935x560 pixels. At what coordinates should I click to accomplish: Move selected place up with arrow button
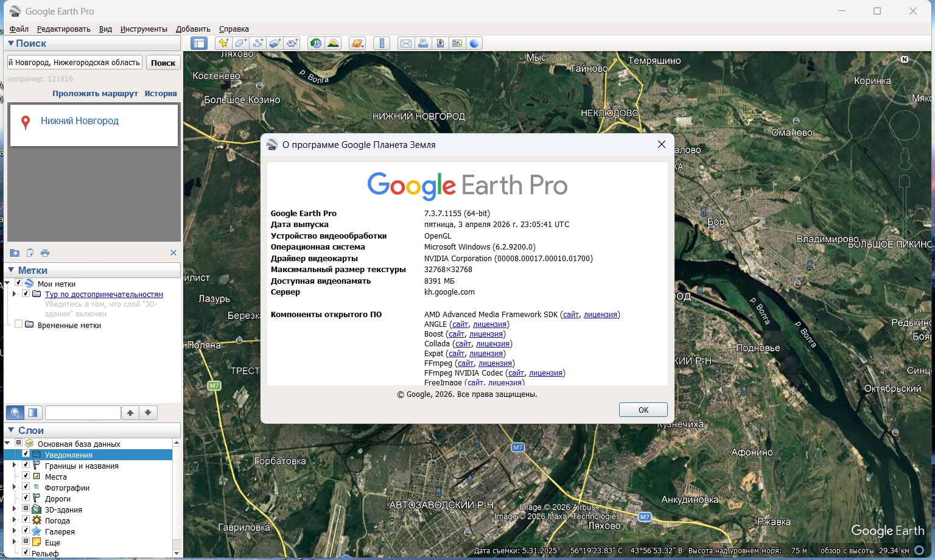[130, 413]
